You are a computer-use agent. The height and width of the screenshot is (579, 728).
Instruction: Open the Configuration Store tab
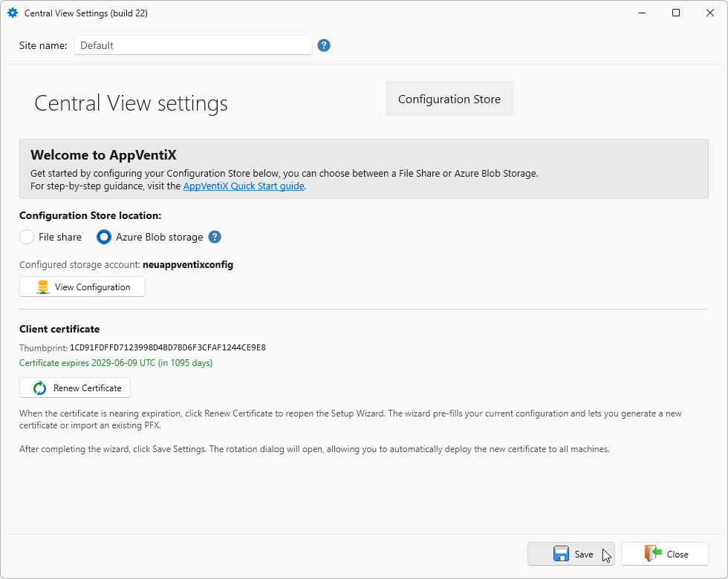pyautogui.click(x=449, y=99)
